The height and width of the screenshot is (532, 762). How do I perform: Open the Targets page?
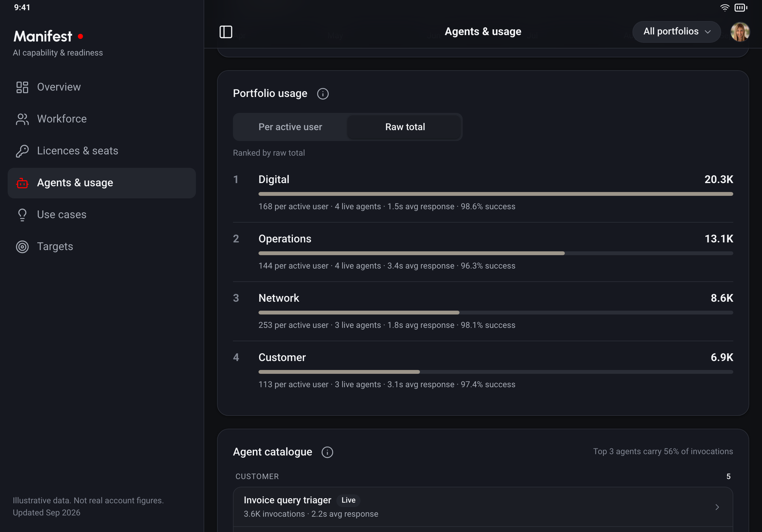[x=101, y=247]
